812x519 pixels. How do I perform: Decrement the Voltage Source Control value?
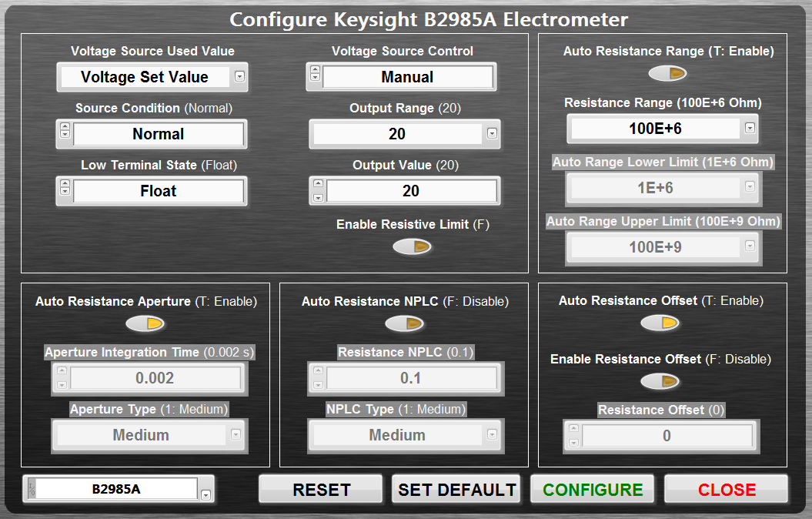pyautogui.click(x=315, y=77)
